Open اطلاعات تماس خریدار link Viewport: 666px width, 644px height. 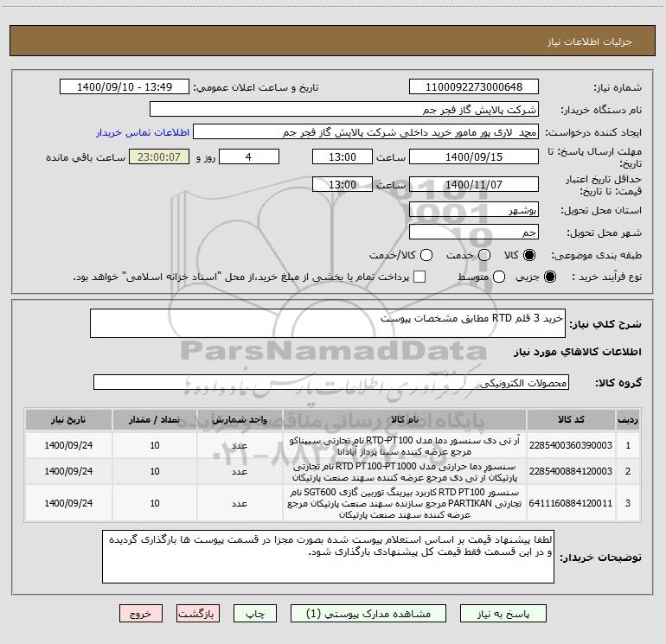(143, 132)
